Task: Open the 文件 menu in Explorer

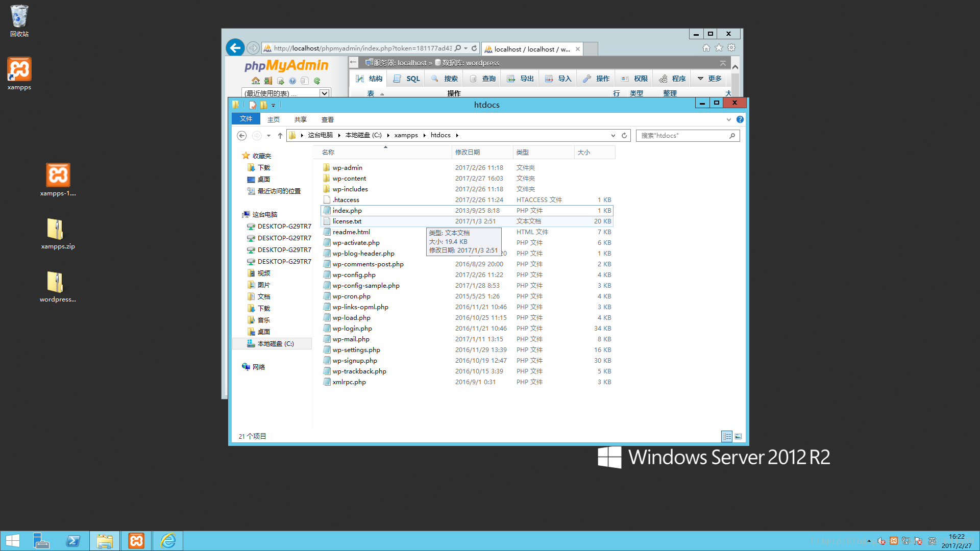Action: pos(246,119)
